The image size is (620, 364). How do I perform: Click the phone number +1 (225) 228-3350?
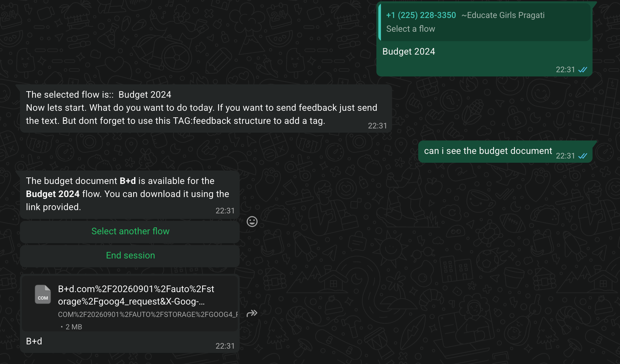click(421, 15)
